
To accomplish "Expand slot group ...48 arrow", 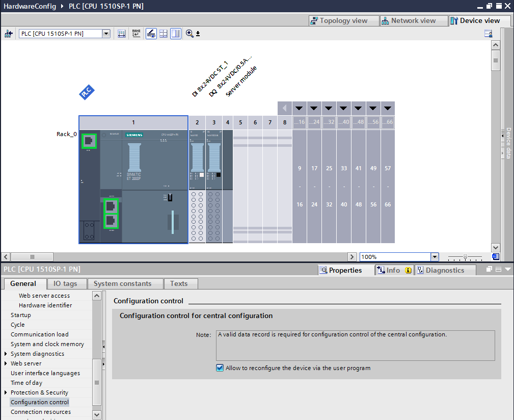I will click(358, 108).
